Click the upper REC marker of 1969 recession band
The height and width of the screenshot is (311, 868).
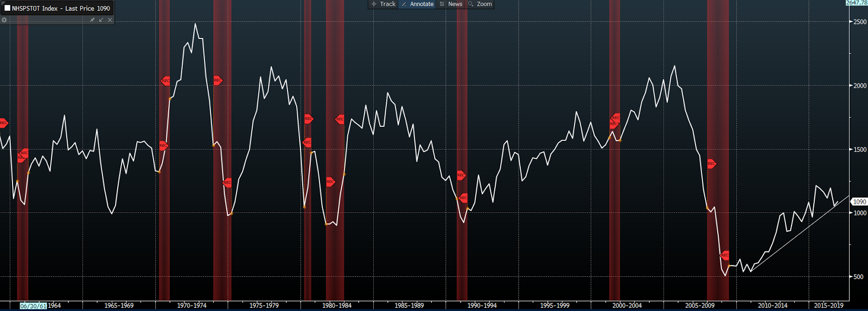165,81
